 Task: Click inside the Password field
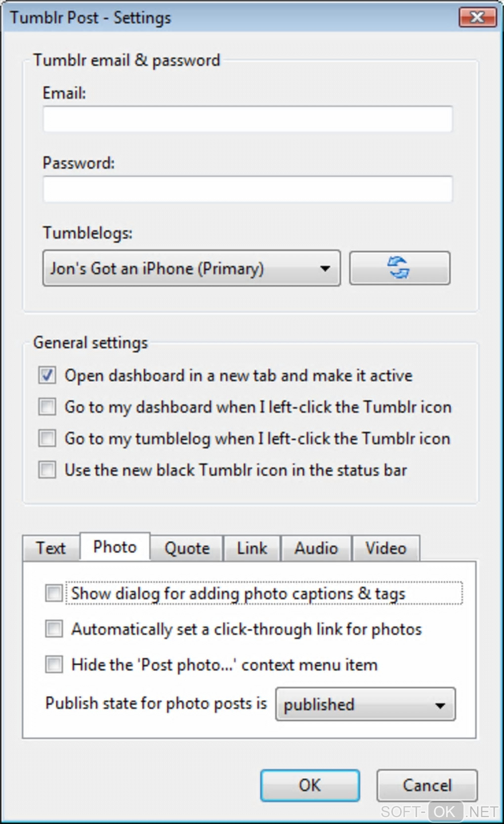(x=248, y=189)
